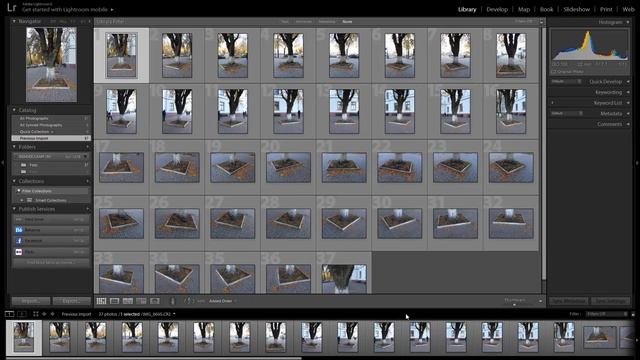
Task: Collapse the Catalog panel
Action: tap(14, 110)
